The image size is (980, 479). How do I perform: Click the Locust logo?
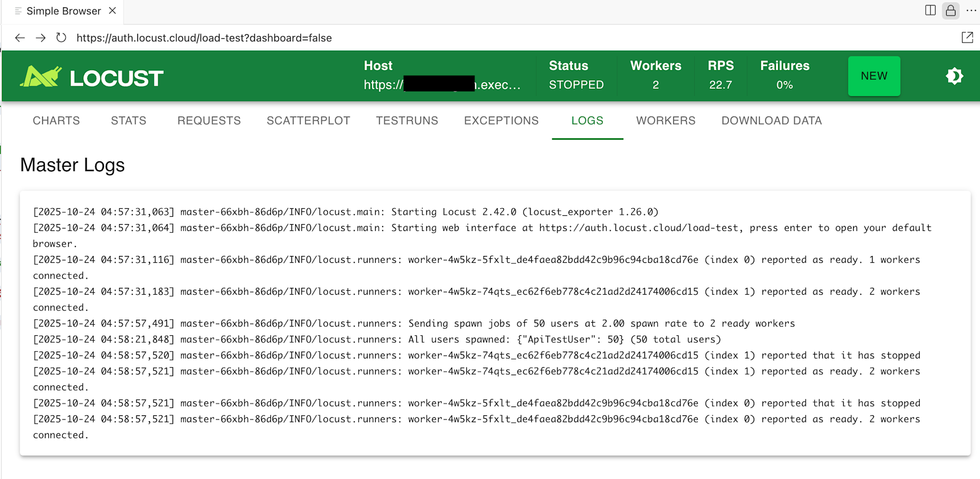(92, 77)
